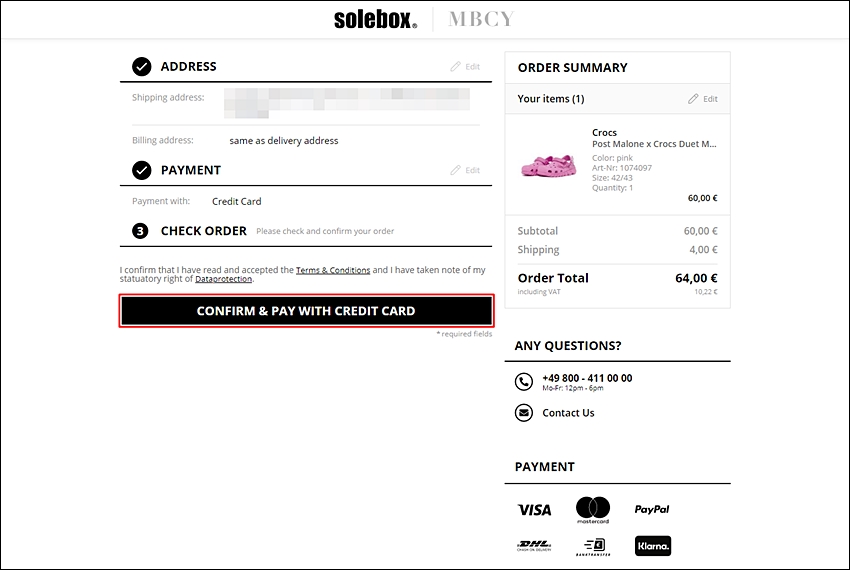The image size is (850, 570).
Task: Click the Mastercard payment logo
Action: [593, 510]
